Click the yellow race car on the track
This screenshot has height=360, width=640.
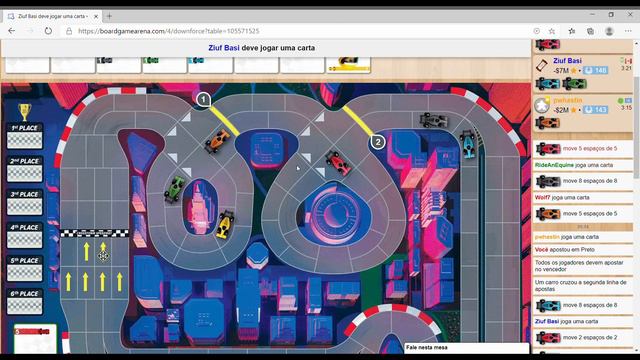tap(225, 224)
